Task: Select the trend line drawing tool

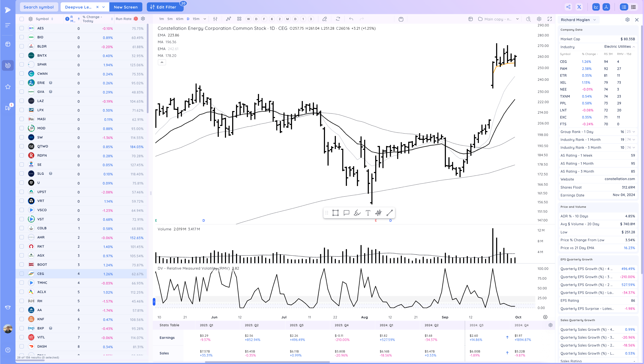Action: point(389,213)
